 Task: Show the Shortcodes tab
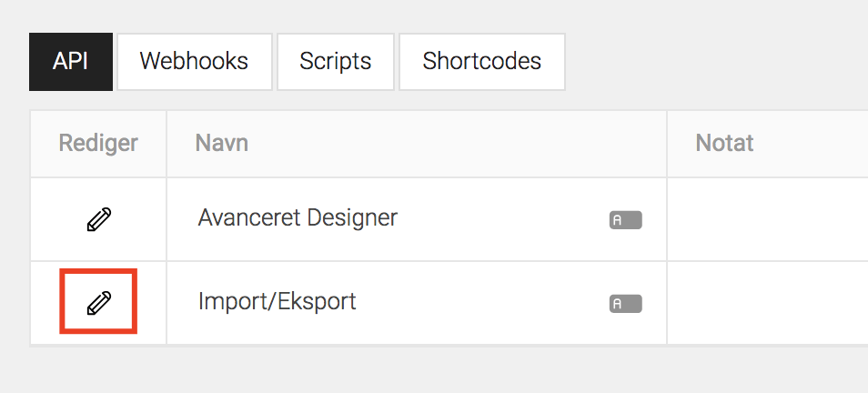pyautogui.click(x=482, y=62)
